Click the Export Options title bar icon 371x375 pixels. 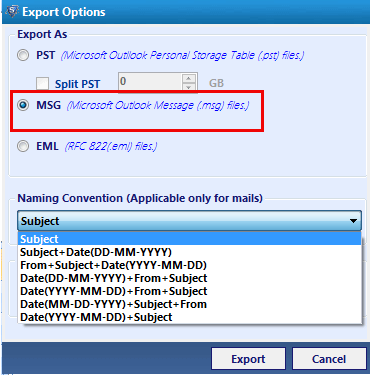click(12, 12)
